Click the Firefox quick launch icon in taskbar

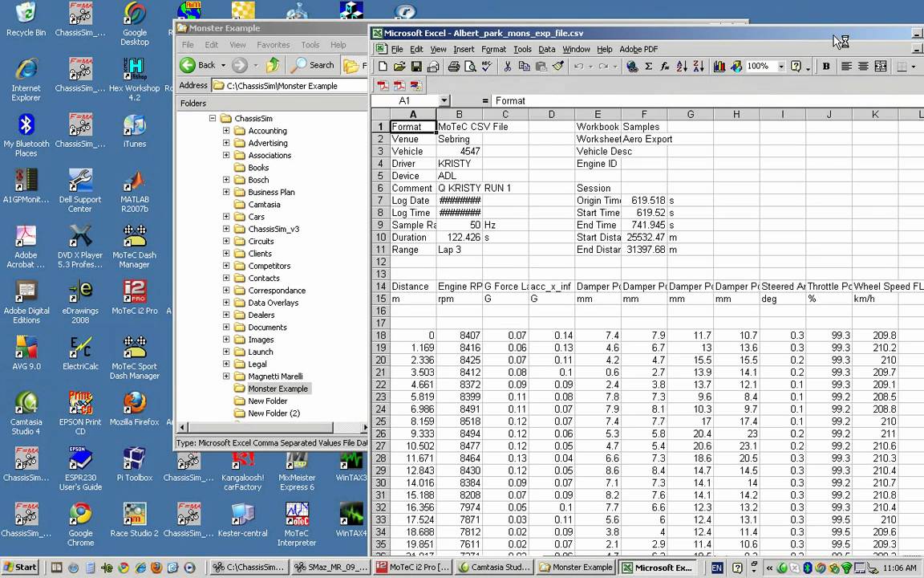click(x=156, y=568)
